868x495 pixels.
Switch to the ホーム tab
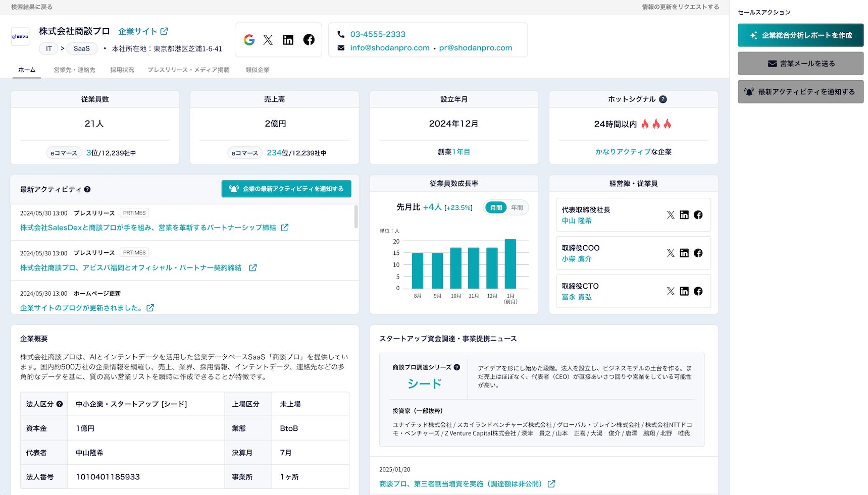[27, 70]
